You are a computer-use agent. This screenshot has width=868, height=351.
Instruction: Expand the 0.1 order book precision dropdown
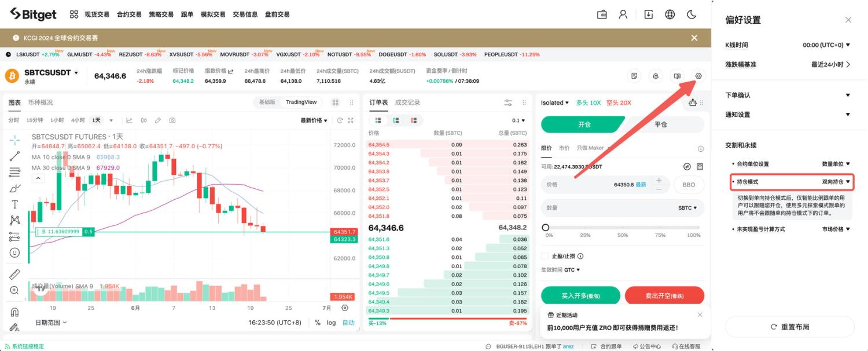point(517,120)
